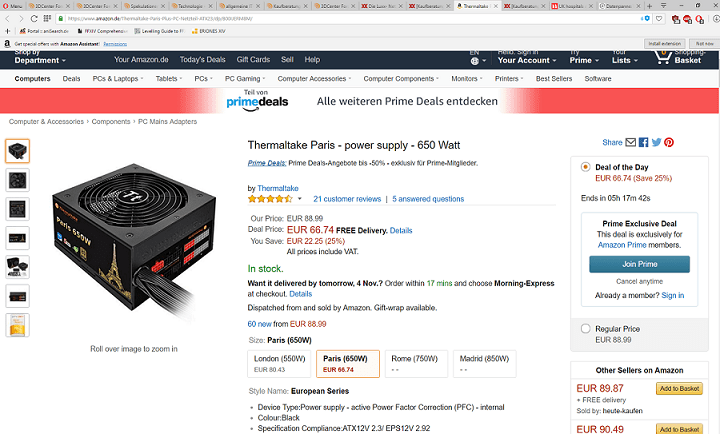720x434 pixels.
Task: Share product on Twitter bird icon
Action: [656, 142]
